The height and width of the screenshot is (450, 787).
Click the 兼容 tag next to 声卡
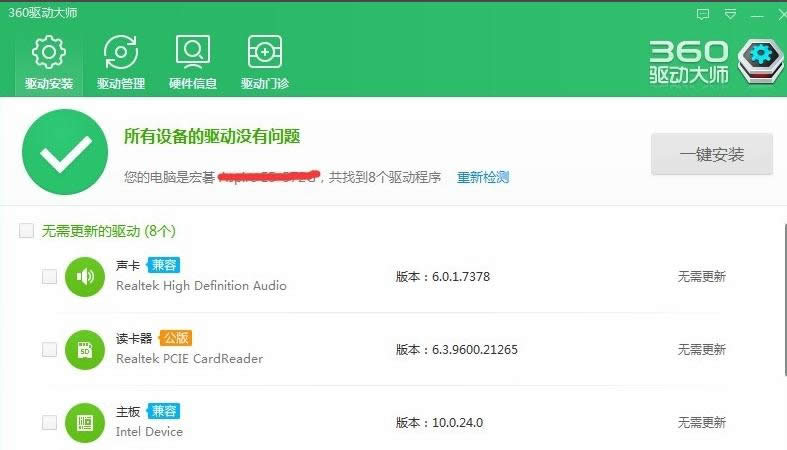[x=164, y=265]
